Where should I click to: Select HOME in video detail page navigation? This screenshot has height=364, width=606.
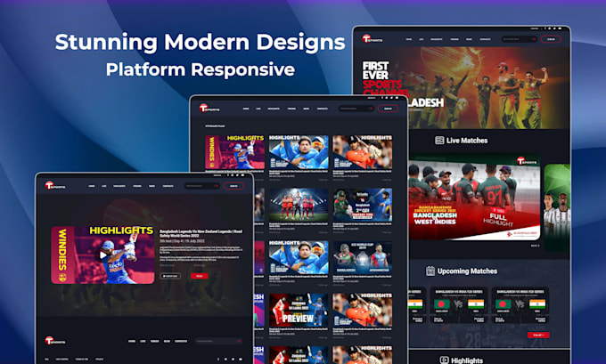[92, 186]
